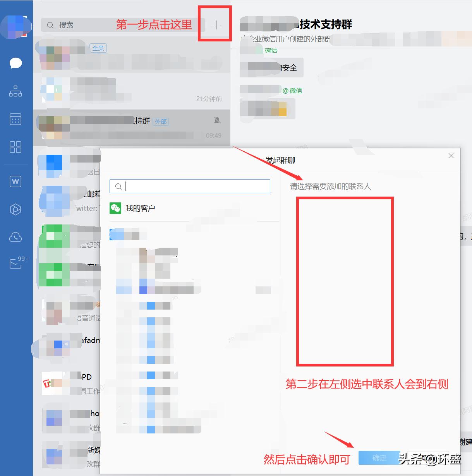Click the 确定 confirm button
472x476 pixels.
coord(379,458)
